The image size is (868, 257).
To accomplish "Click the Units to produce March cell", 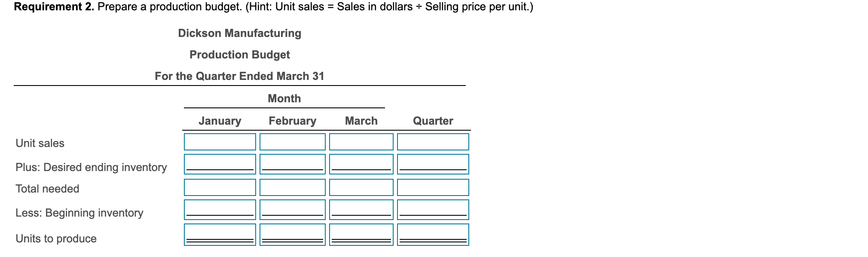I will (x=361, y=234).
